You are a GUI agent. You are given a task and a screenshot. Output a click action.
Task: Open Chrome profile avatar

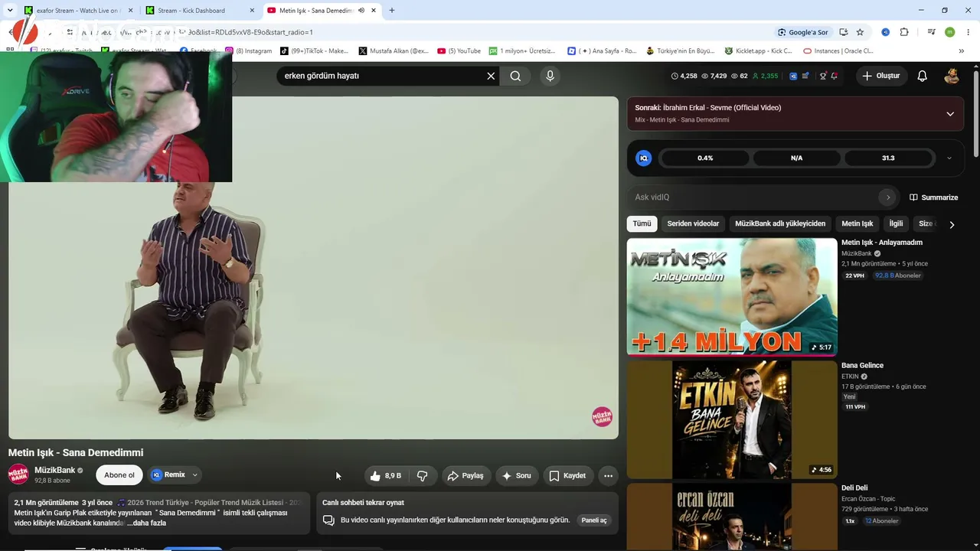click(x=949, y=32)
